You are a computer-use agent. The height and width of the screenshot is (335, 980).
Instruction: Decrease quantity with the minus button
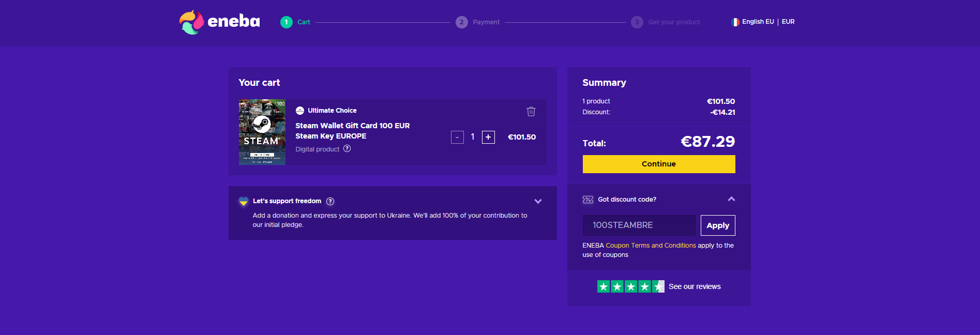click(457, 137)
